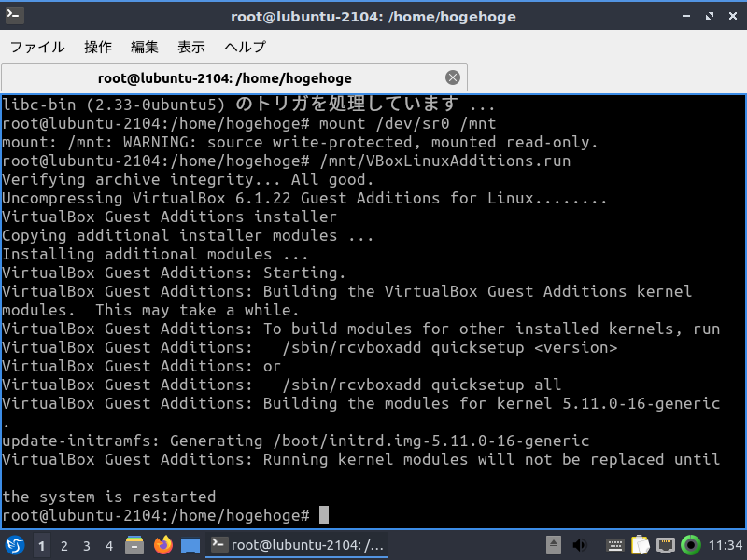Image resolution: width=747 pixels, height=560 pixels.
Task: Switch to workspace 3
Action: 86,546
